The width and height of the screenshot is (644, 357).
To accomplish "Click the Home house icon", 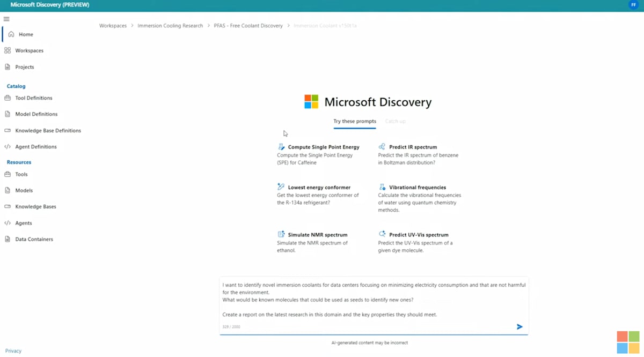I will click(11, 34).
